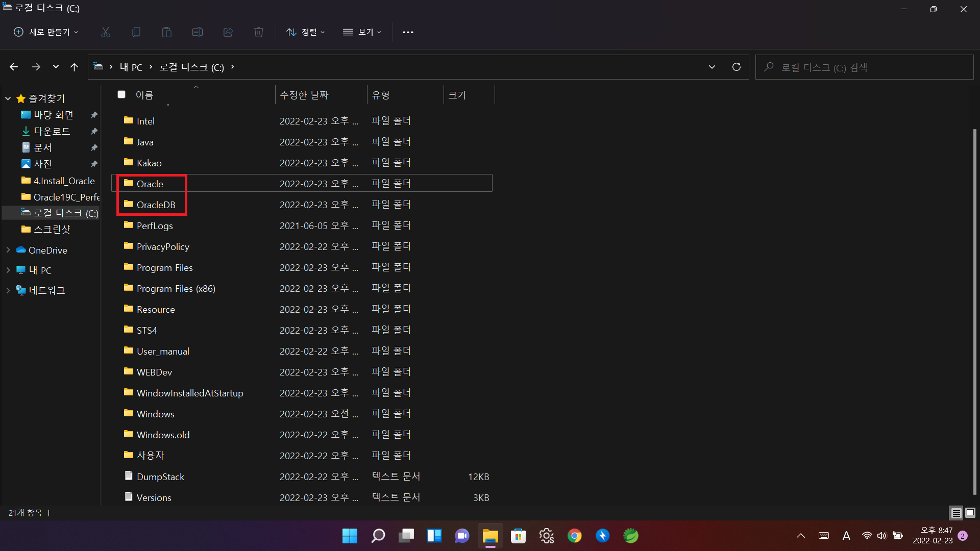The width and height of the screenshot is (980, 551).
Task: Expand the OneDrive tree node
Action: 8,250
